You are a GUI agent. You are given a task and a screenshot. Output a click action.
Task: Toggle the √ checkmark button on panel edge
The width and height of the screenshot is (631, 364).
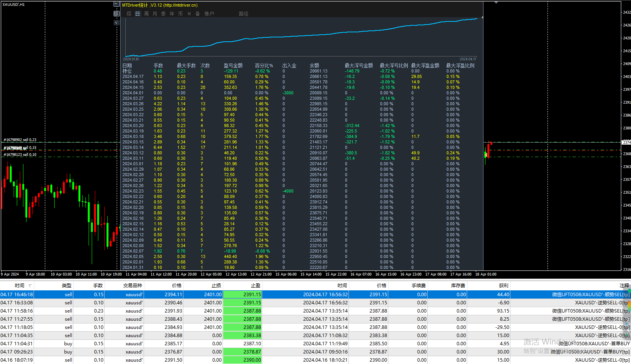(116, 23)
